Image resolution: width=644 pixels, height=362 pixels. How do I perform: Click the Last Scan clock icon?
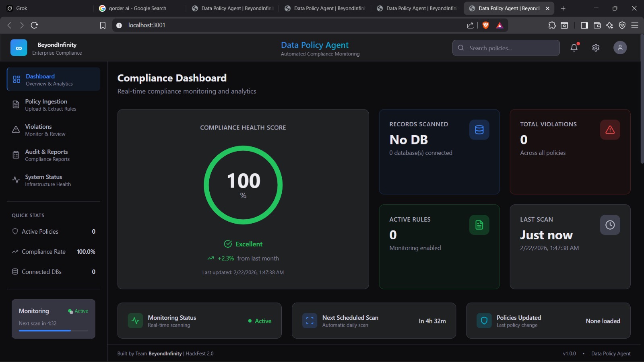(x=610, y=225)
